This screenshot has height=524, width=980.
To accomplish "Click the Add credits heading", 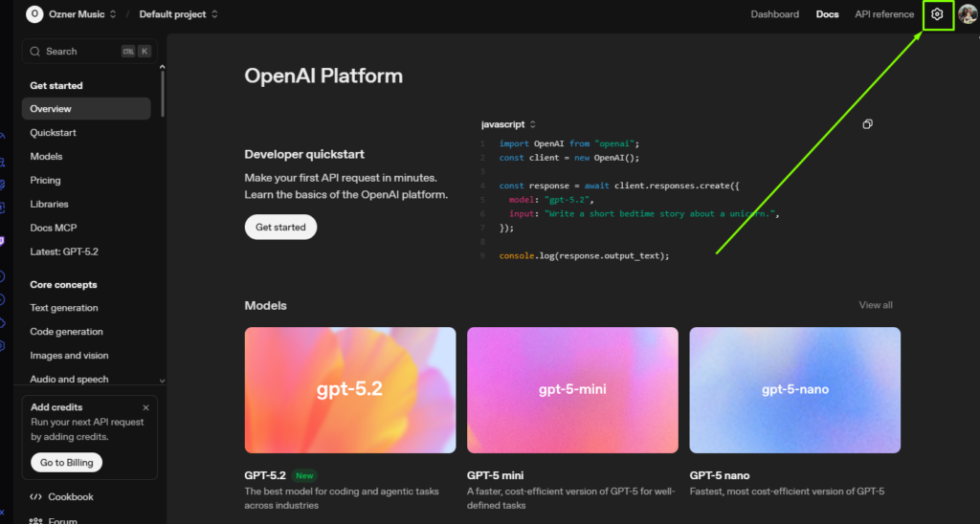I will click(x=56, y=407).
